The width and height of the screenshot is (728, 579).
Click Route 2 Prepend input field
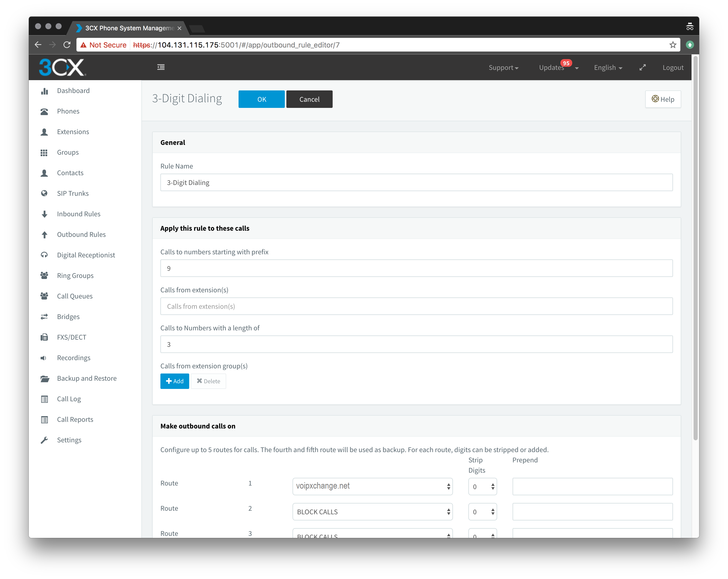pyautogui.click(x=592, y=512)
